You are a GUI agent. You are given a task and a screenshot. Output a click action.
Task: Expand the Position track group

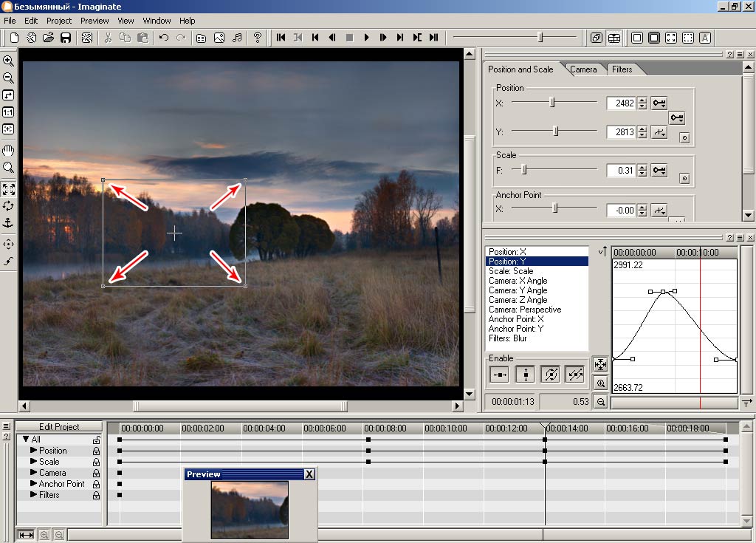33,451
